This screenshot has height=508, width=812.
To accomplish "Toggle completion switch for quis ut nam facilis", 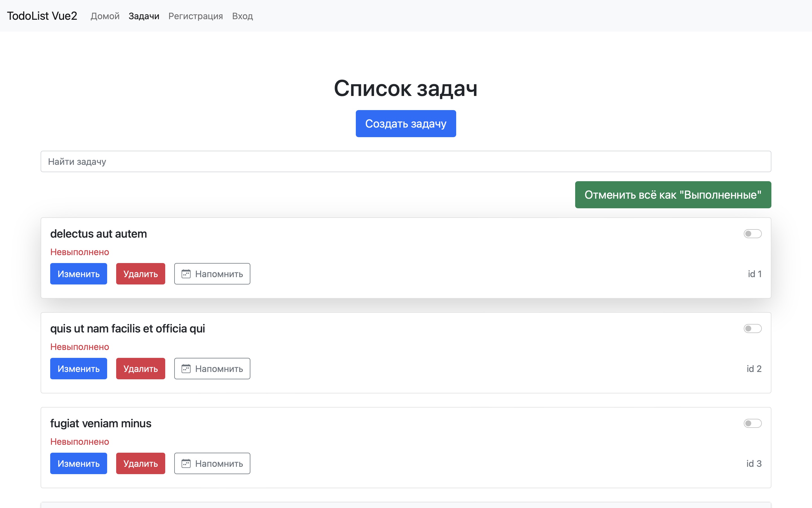I will [x=752, y=328].
